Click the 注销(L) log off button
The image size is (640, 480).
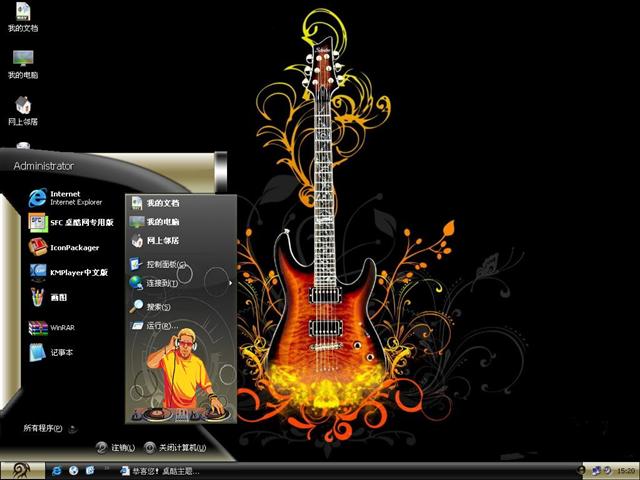click(x=116, y=448)
